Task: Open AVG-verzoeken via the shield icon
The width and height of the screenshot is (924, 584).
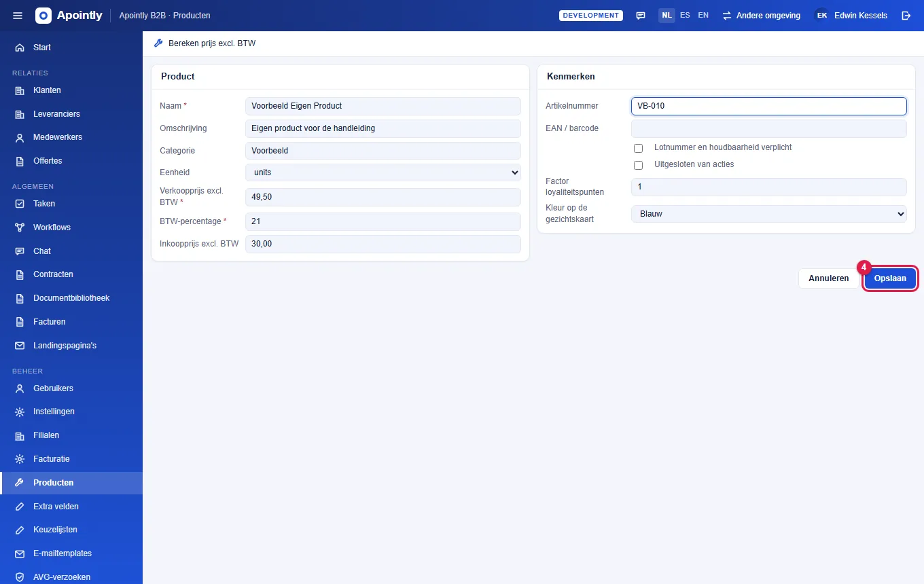Action: click(20, 577)
